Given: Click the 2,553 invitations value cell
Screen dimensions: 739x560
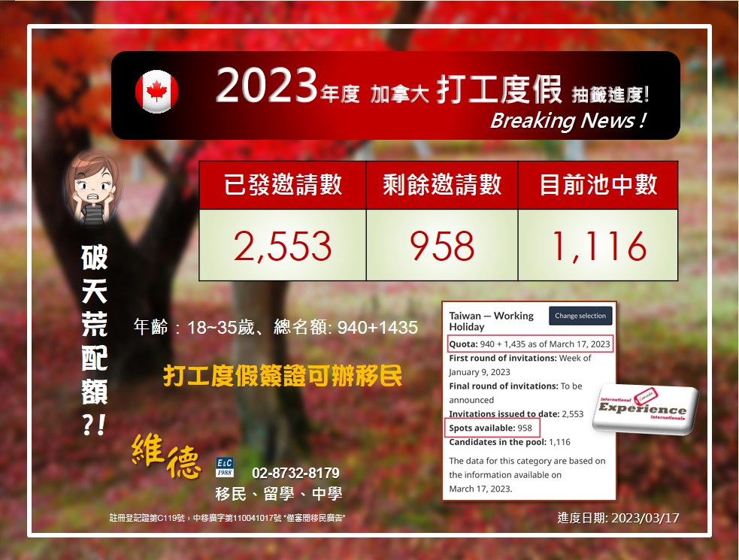Looking at the screenshot, I should (283, 245).
